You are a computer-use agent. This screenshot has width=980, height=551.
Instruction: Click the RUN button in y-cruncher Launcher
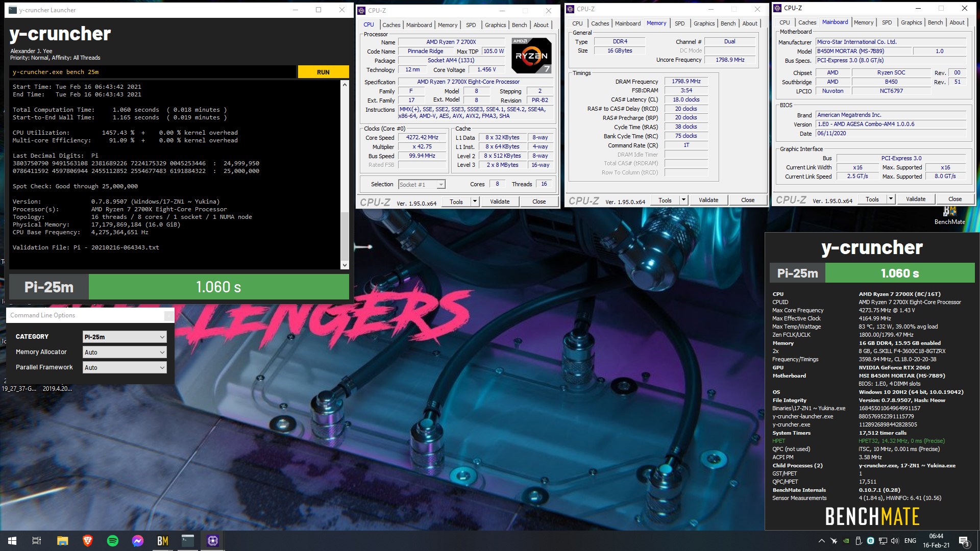tap(323, 72)
